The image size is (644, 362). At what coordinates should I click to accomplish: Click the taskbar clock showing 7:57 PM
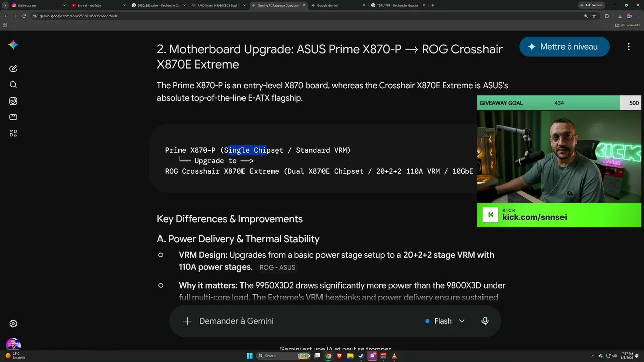tap(628, 356)
